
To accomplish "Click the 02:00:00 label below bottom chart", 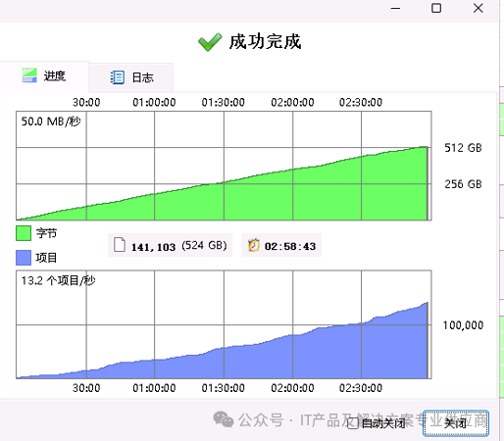I will (x=292, y=388).
